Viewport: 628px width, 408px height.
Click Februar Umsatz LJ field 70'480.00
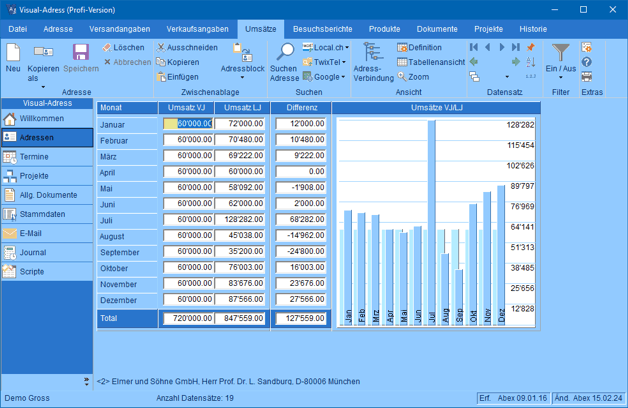[x=240, y=139]
